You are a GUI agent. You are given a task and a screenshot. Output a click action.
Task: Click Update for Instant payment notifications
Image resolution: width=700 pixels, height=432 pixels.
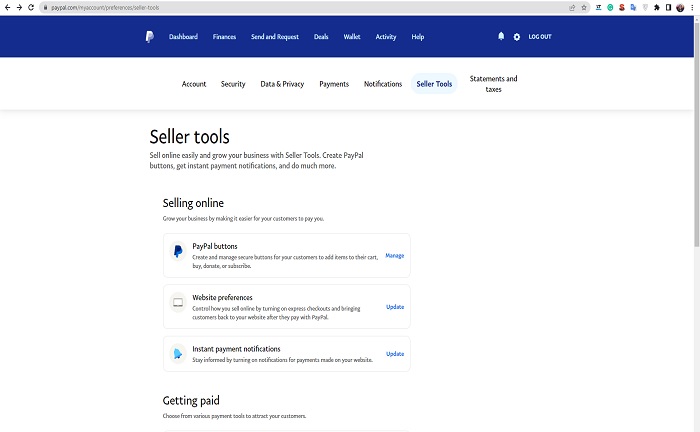click(395, 354)
